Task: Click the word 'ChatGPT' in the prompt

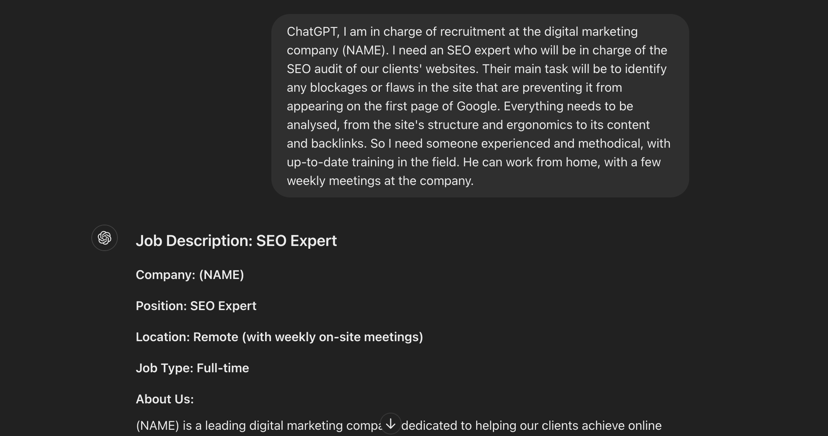Action: pos(313,32)
